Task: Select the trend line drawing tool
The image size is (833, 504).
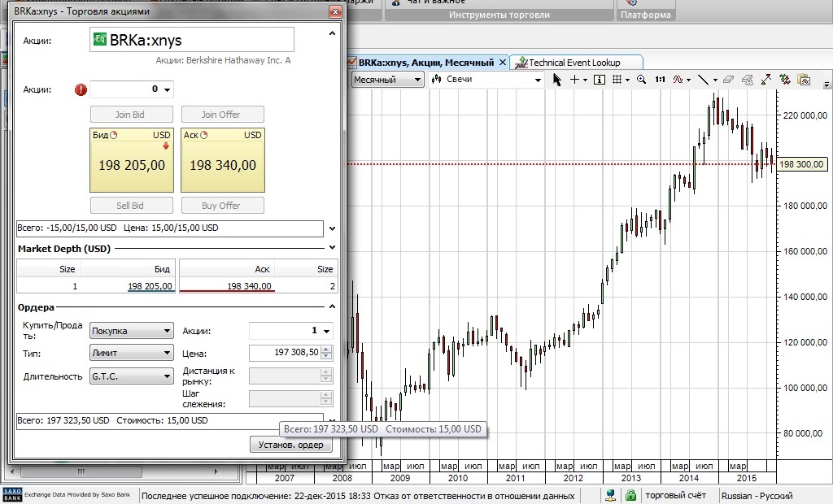Action: pyautogui.click(x=704, y=80)
